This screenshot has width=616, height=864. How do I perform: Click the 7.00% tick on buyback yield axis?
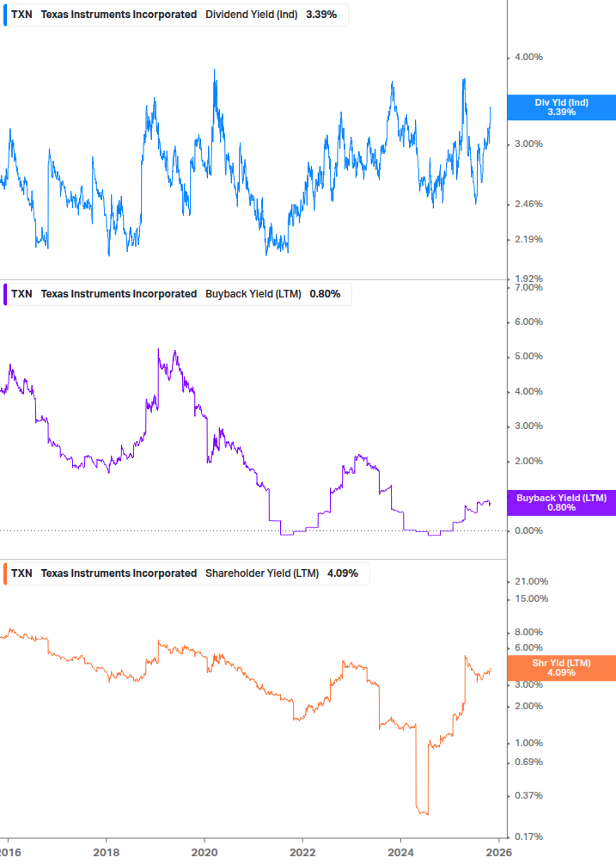click(x=528, y=287)
